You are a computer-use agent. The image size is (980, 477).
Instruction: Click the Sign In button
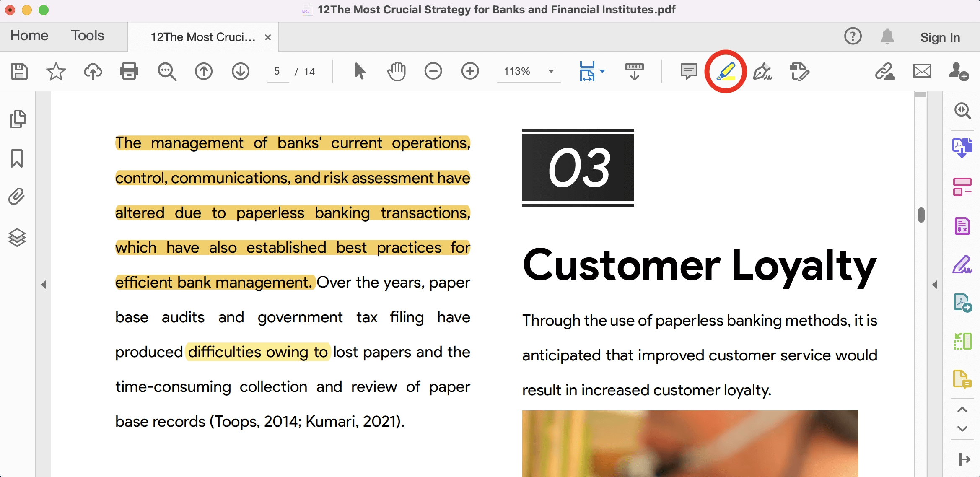point(940,37)
